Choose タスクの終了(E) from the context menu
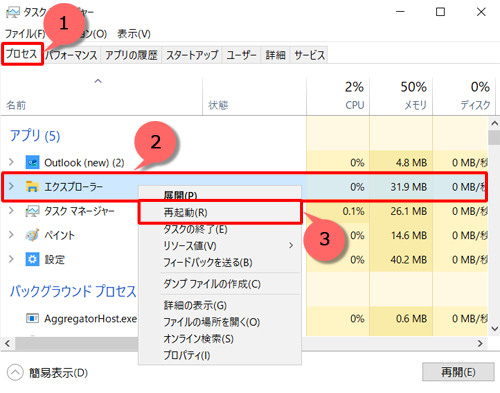The image size is (500, 393). pyautogui.click(x=220, y=229)
